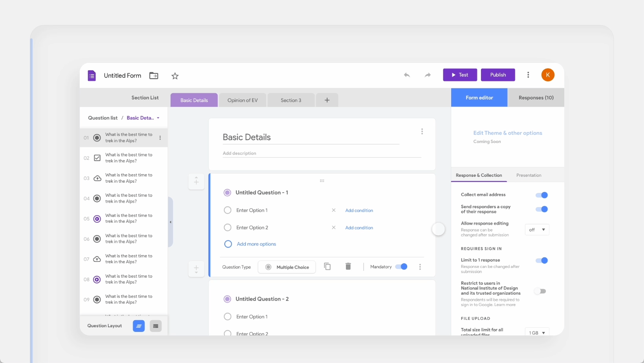Click Edit Theme & other options link
Image resolution: width=644 pixels, height=363 pixels.
tap(508, 133)
